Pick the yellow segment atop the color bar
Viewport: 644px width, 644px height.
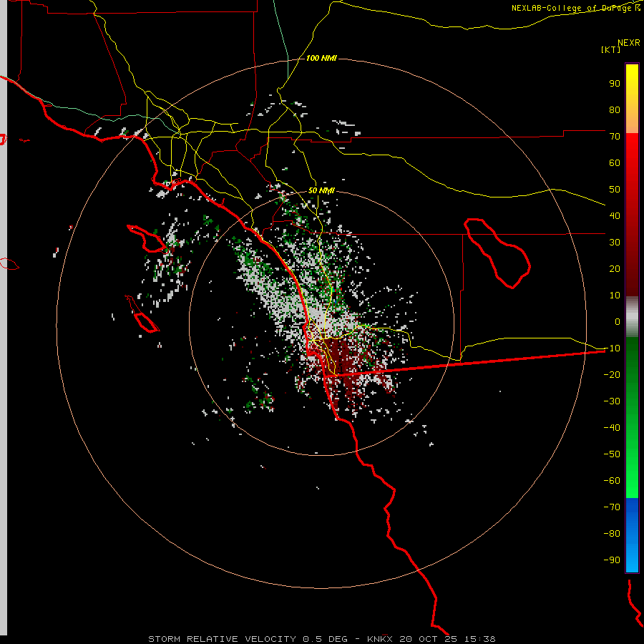[x=632, y=80]
